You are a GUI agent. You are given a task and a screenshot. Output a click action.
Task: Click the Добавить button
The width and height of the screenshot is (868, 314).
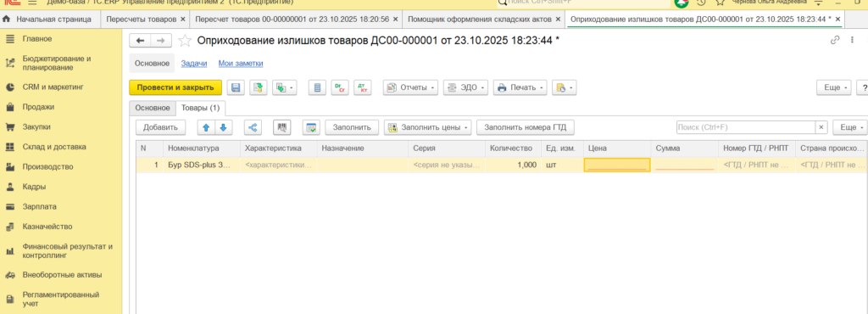coord(160,127)
